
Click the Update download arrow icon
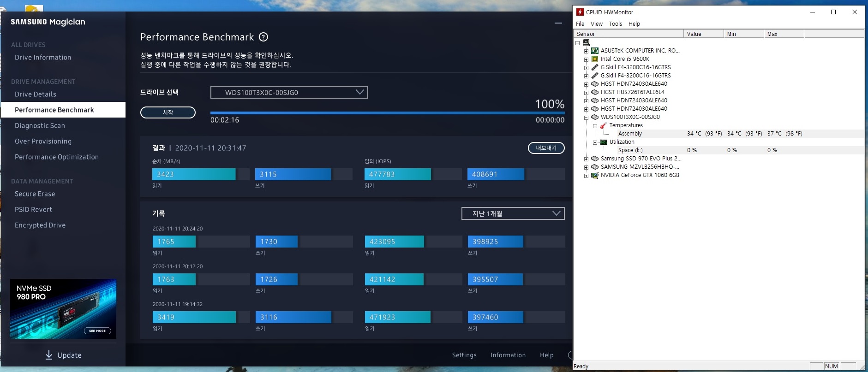click(x=49, y=355)
